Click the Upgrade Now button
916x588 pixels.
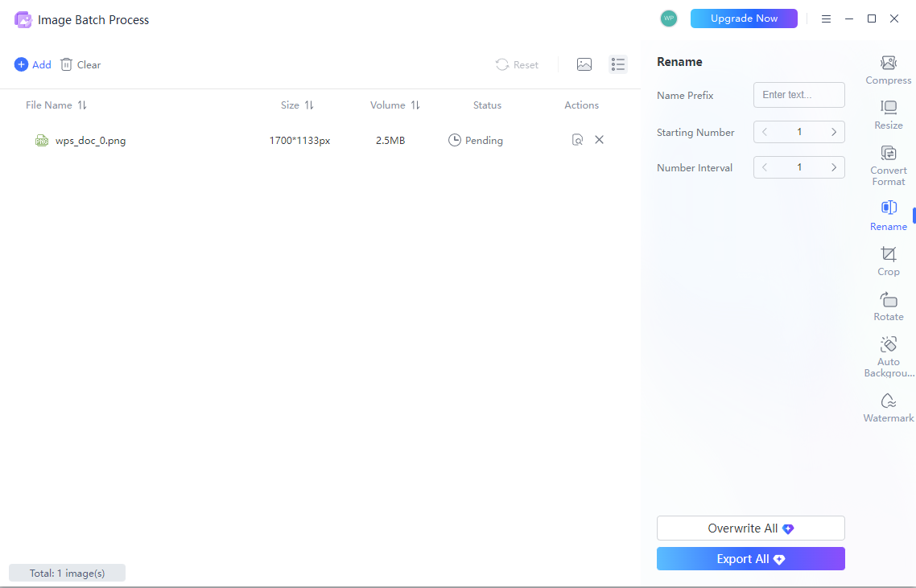744,19
